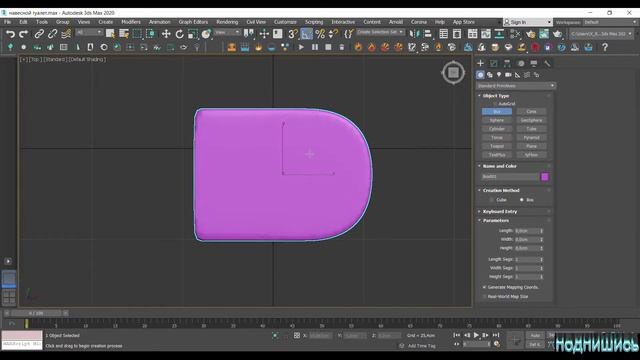Select the Shapes category icon
The width and height of the screenshot is (640, 360).
click(490, 75)
